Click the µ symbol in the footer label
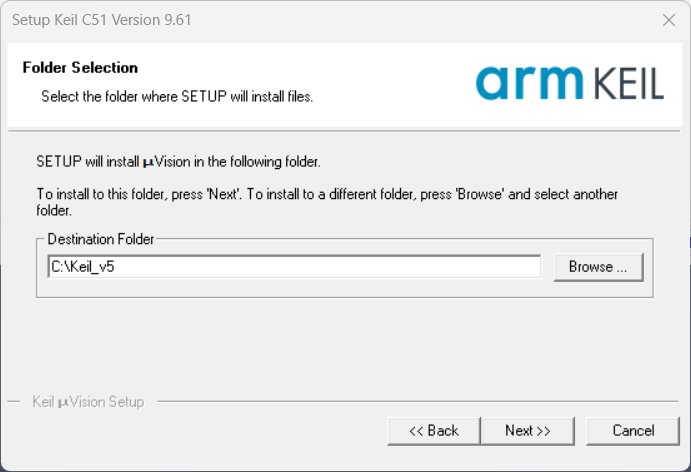Image resolution: width=691 pixels, height=472 pixels. point(61,403)
